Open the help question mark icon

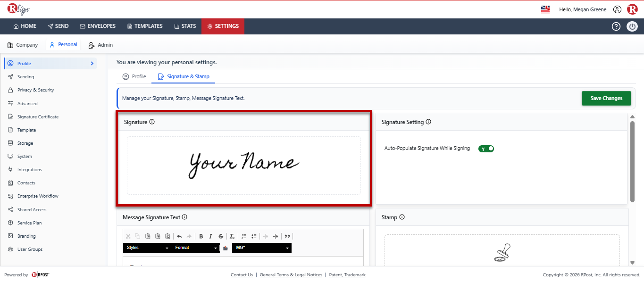coord(616,26)
